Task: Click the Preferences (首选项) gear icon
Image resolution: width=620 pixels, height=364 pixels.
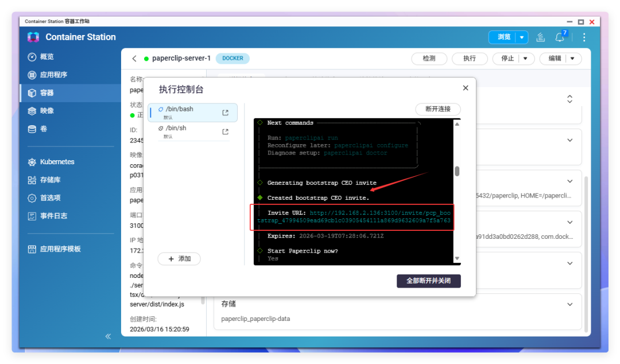Action: [x=32, y=198]
